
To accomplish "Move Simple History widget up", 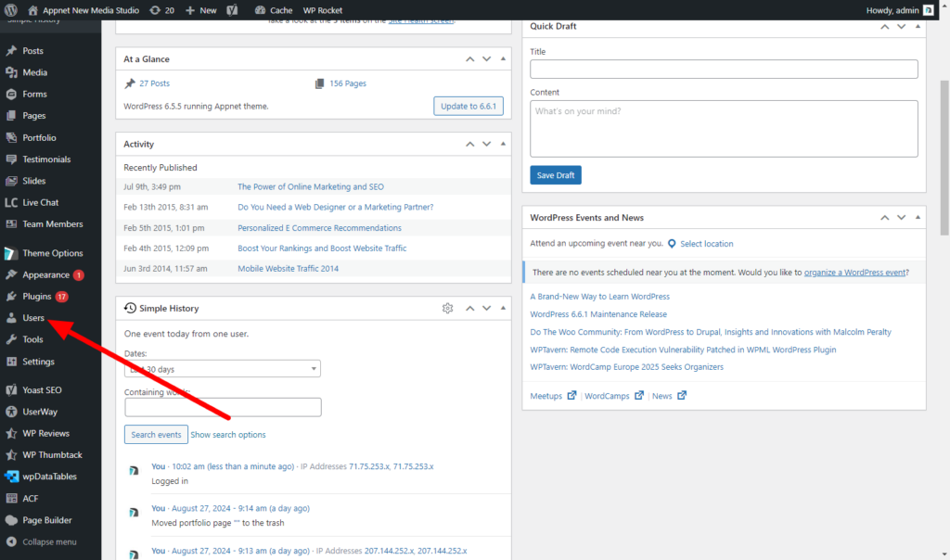I will pyautogui.click(x=469, y=308).
